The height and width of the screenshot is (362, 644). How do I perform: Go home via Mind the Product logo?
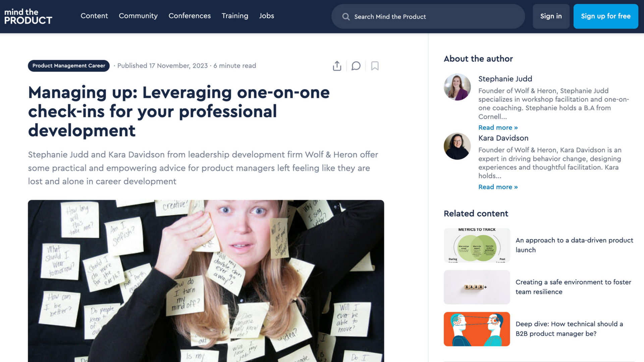click(x=28, y=16)
